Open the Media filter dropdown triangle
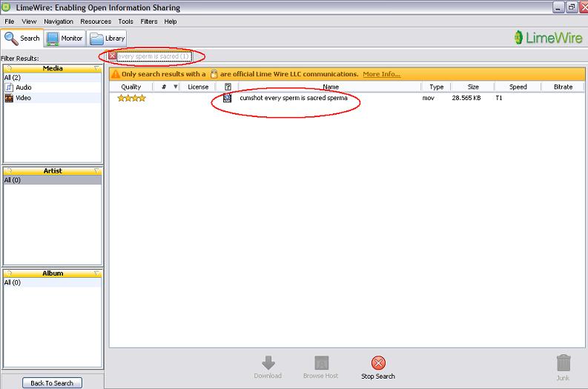Screen dimensions: 588x389 tap(96, 68)
